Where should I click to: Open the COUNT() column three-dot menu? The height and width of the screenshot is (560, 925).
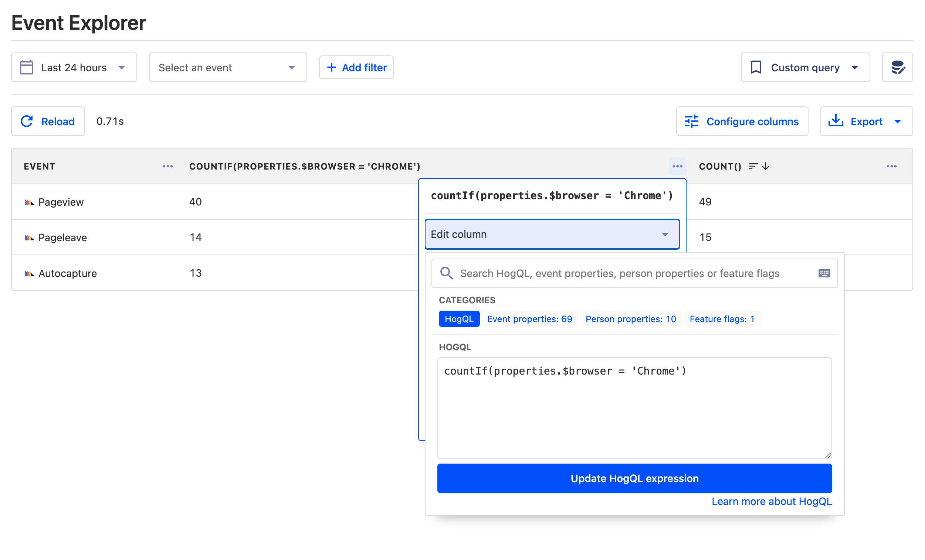pyautogui.click(x=891, y=166)
